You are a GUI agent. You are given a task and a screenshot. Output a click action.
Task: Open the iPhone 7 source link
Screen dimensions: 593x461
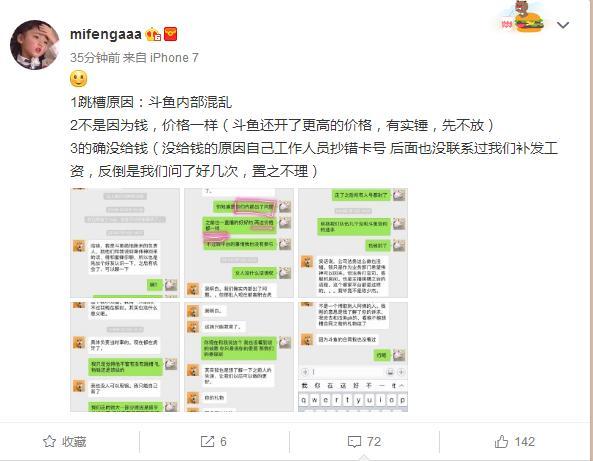click(174, 58)
